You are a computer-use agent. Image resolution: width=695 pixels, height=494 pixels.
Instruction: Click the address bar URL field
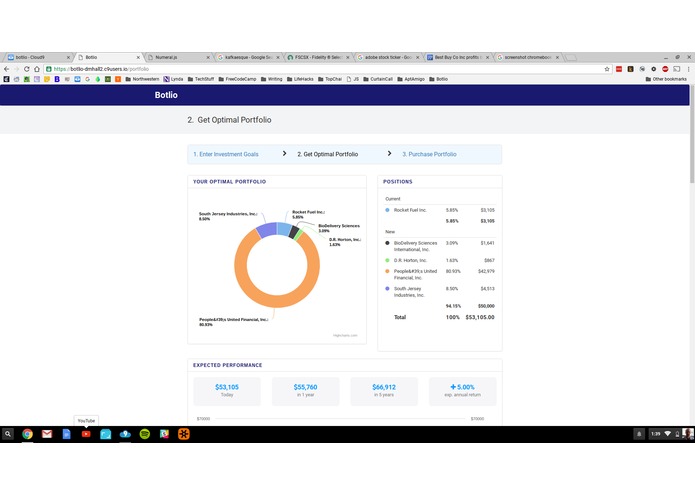click(x=328, y=69)
